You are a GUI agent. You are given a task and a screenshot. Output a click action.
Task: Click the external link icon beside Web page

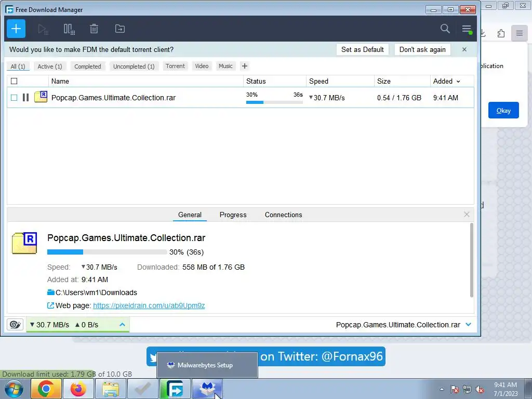pyautogui.click(x=50, y=305)
